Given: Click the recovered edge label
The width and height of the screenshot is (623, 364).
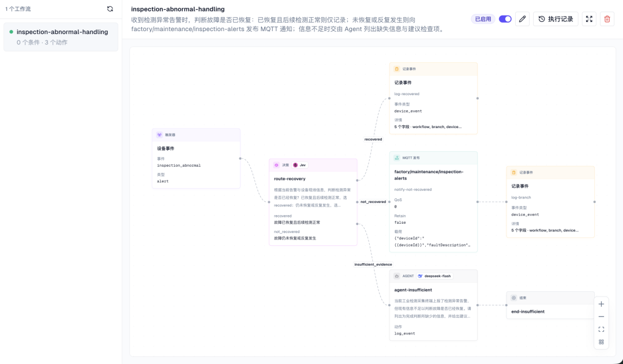Looking at the screenshot, I should [x=373, y=139].
